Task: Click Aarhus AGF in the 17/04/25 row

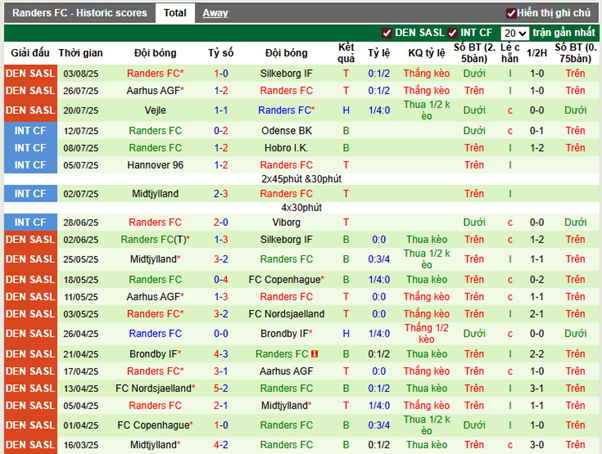Action: [286, 371]
